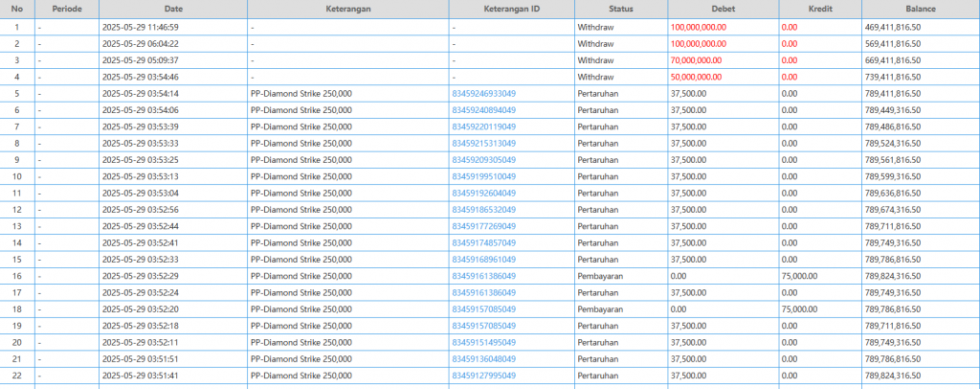Screen dimensions: 980x389
Task: Open transaction link 83459168961049
Action: (x=483, y=260)
